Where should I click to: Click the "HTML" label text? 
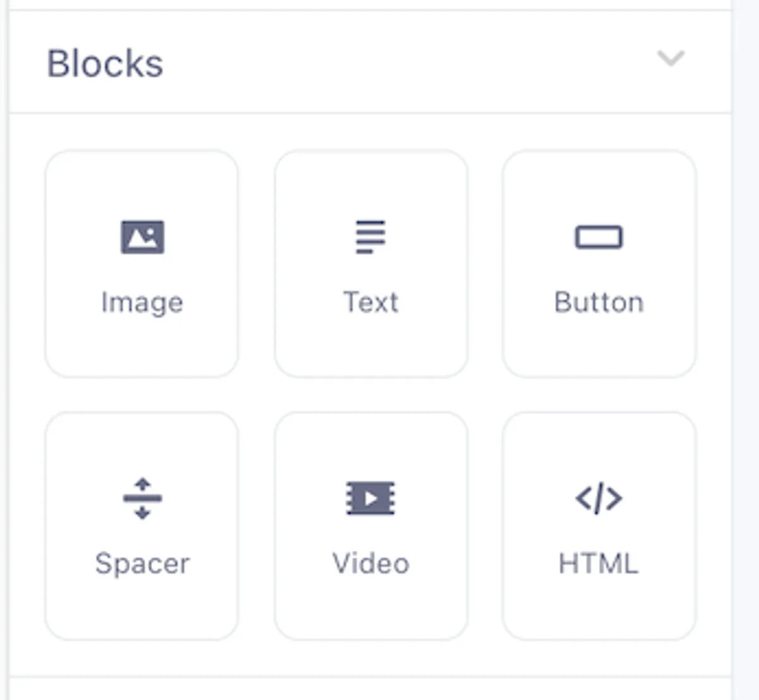599,563
